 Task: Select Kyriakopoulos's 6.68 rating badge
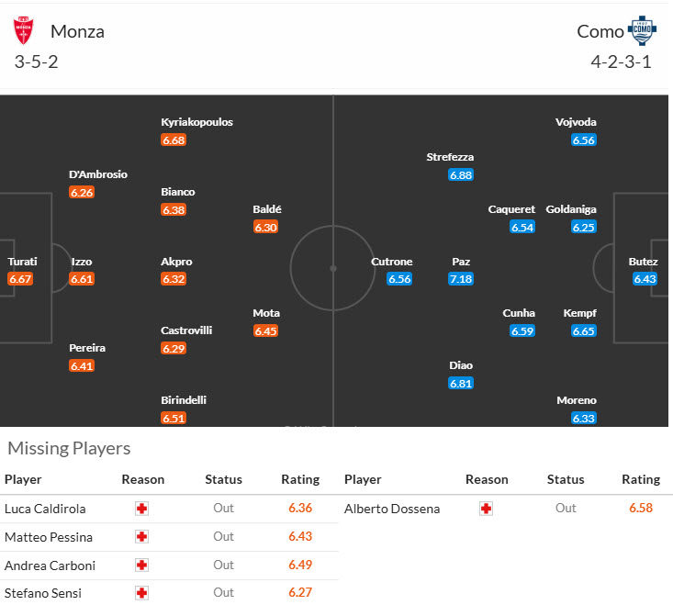[x=174, y=140]
